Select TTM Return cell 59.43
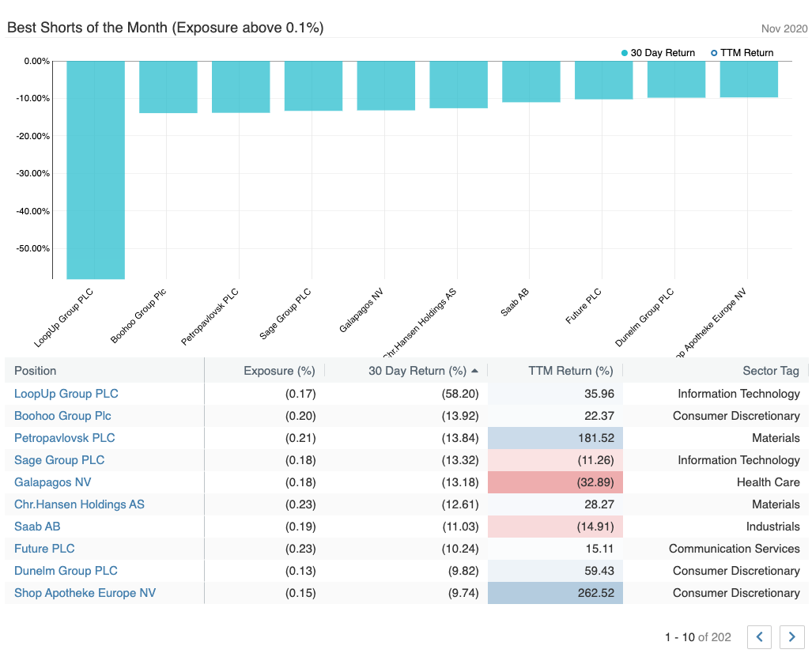The height and width of the screenshot is (657, 812). click(x=555, y=571)
